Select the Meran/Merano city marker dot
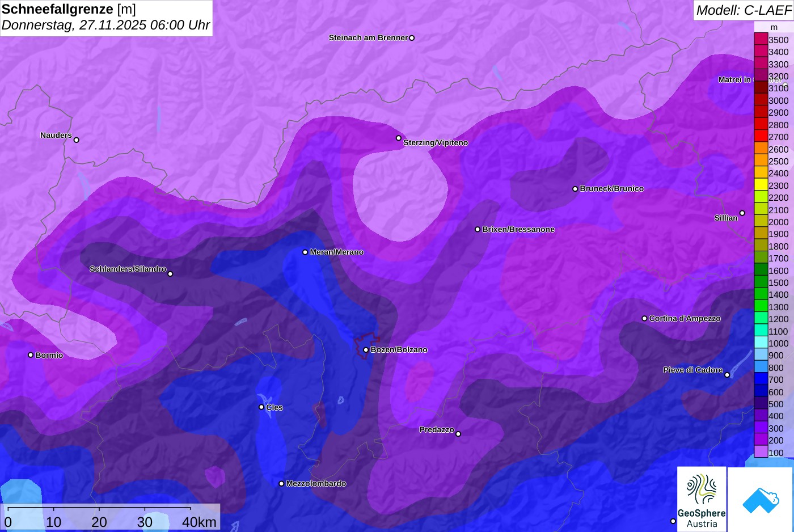794x532 pixels. coord(305,252)
